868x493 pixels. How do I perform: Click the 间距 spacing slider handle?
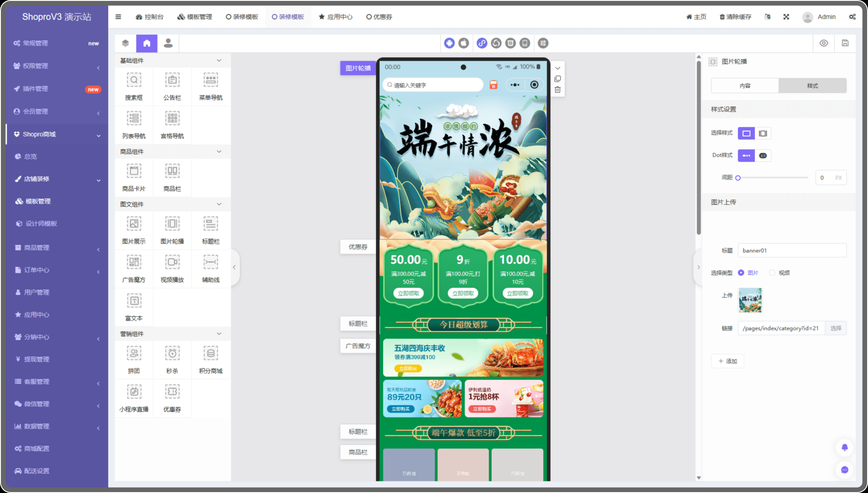(x=738, y=178)
